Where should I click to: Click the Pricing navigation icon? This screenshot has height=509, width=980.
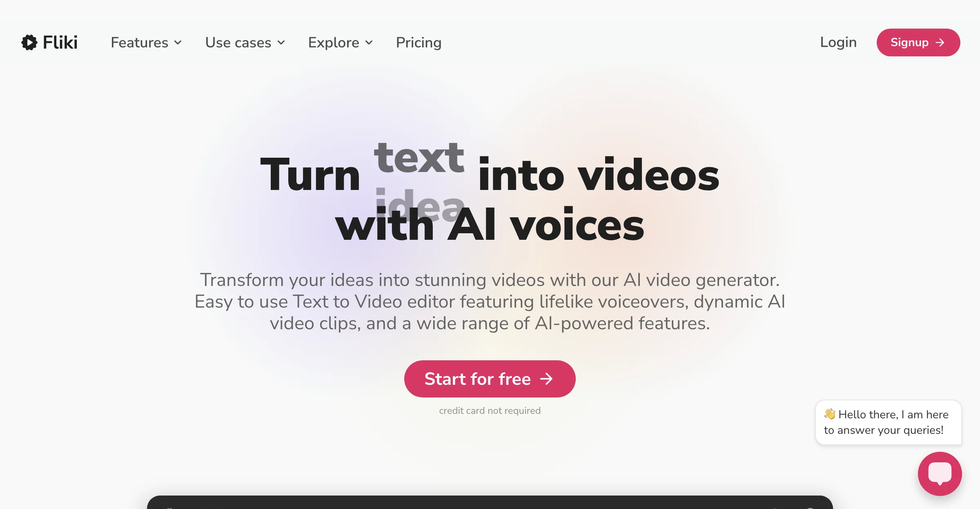(x=419, y=42)
